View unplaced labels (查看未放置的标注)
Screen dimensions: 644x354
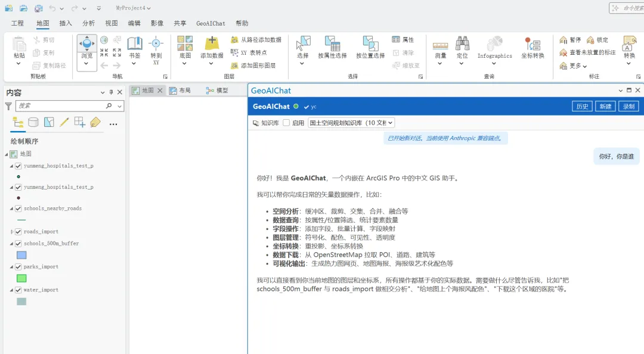(588, 52)
